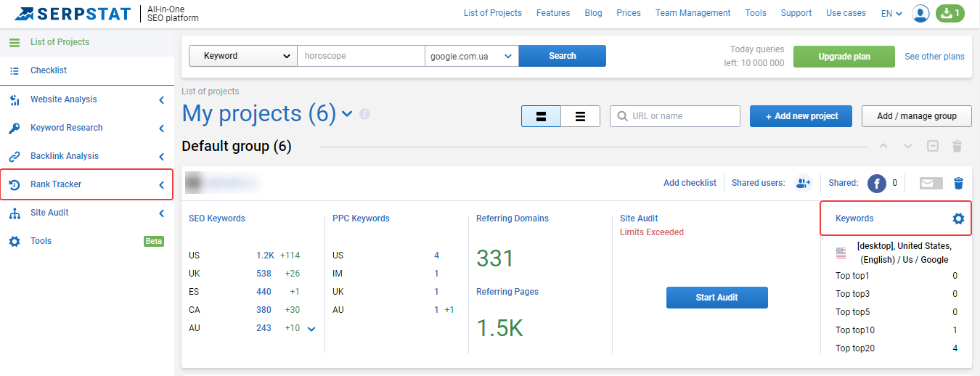This screenshot has height=376, width=980.
Task: Open the Keywords heading link
Action: (x=854, y=218)
